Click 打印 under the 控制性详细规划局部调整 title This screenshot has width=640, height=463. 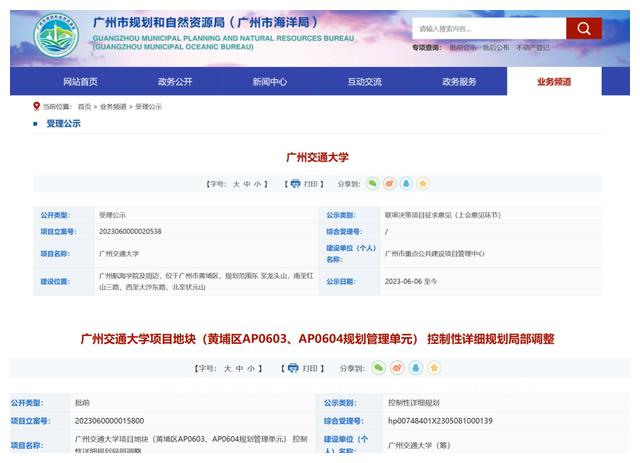point(310,368)
